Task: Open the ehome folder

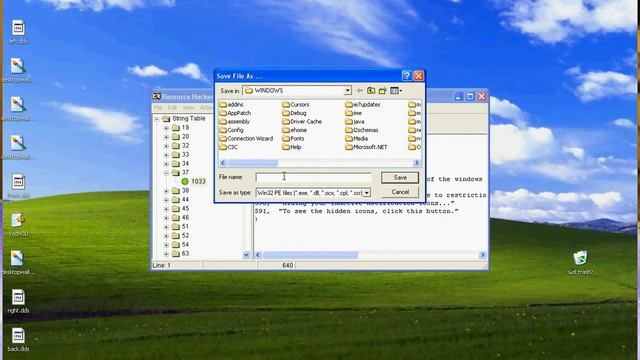Action: click(294, 130)
